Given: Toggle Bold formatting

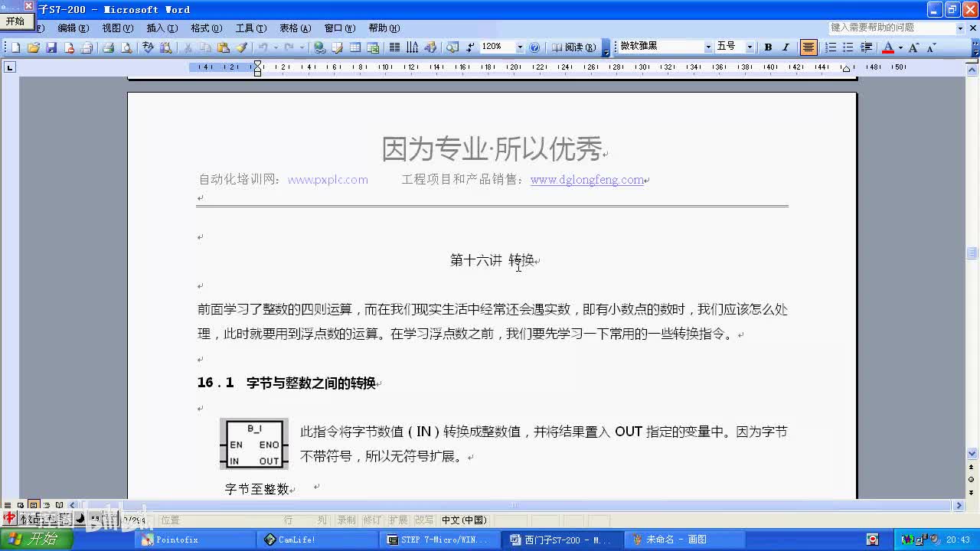Looking at the screenshot, I should click(768, 47).
